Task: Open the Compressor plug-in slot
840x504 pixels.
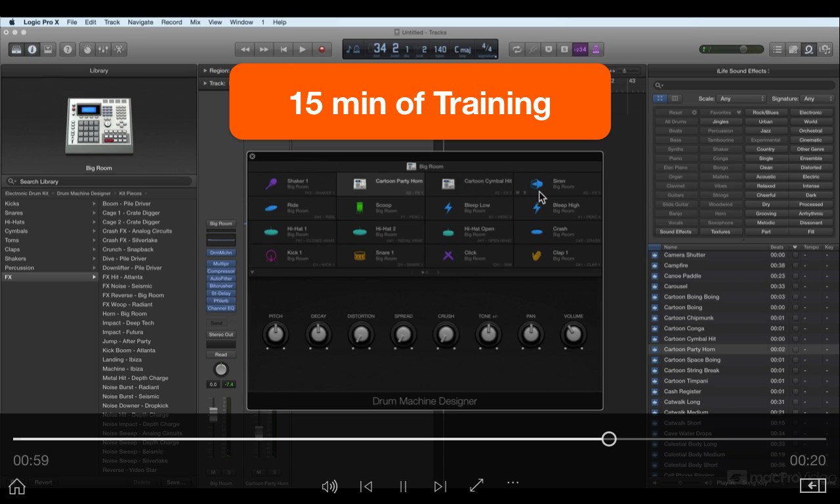Action: [x=221, y=271]
